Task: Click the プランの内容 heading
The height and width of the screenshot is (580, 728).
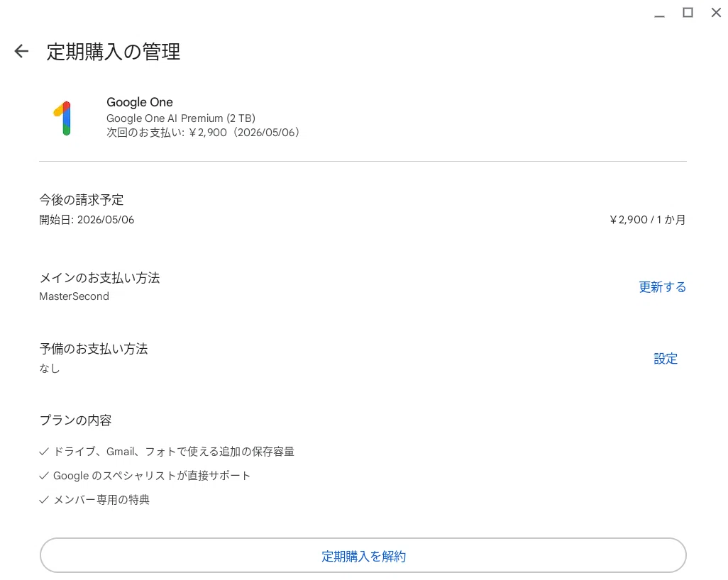Action: (75, 420)
